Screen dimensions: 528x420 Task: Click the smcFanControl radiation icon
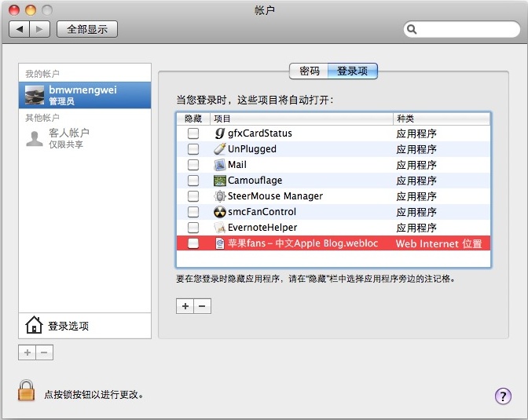point(220,212)
